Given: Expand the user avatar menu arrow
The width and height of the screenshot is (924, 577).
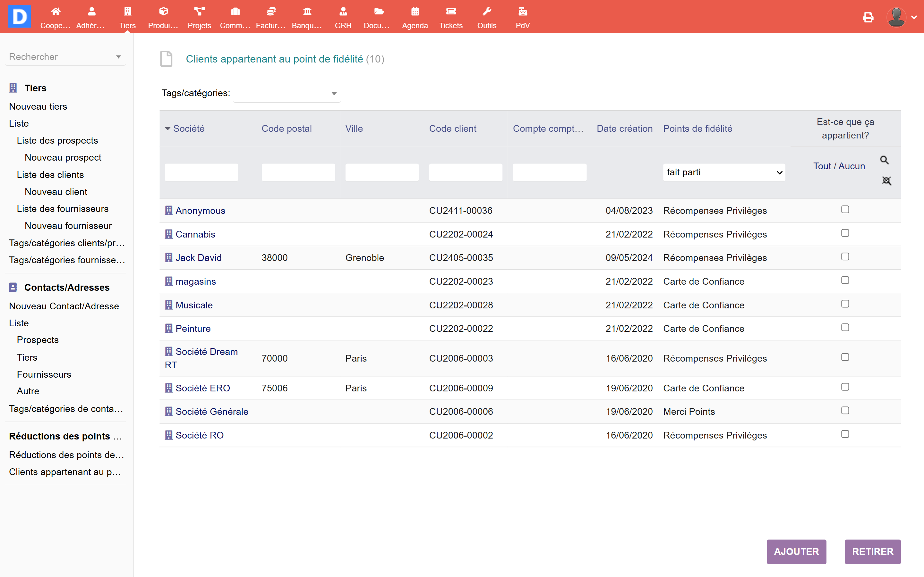Looking at the screenshot, I should (x=914, y=17).
